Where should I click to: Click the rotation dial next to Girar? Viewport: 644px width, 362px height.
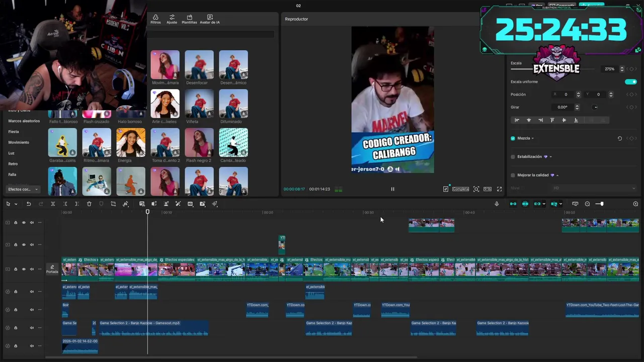point(595,107)
